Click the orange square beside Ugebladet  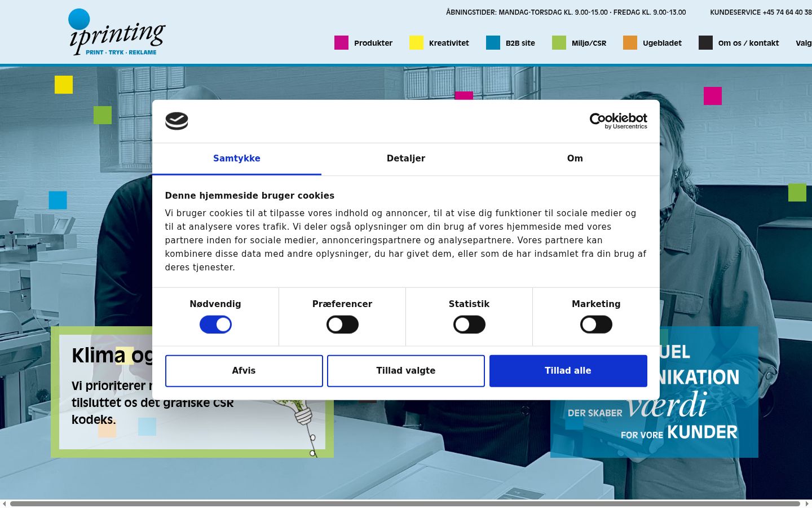coord(630,43)
